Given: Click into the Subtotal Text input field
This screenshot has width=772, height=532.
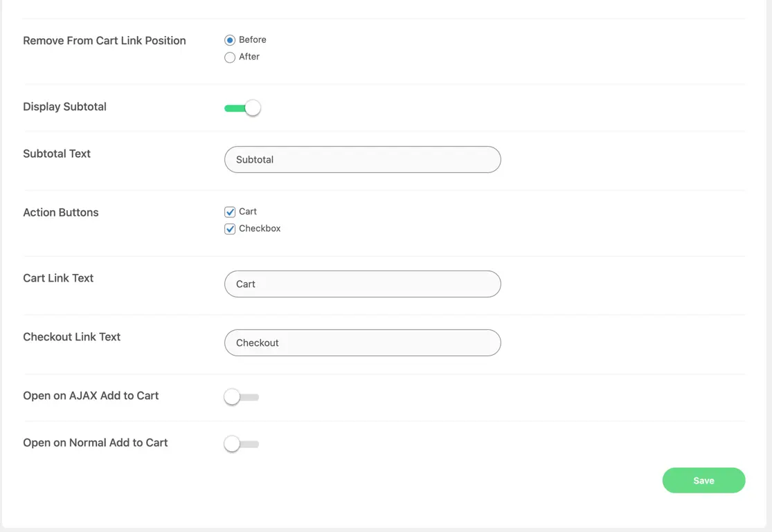Looking at the screenshot, I should click(x=362, y=159).
